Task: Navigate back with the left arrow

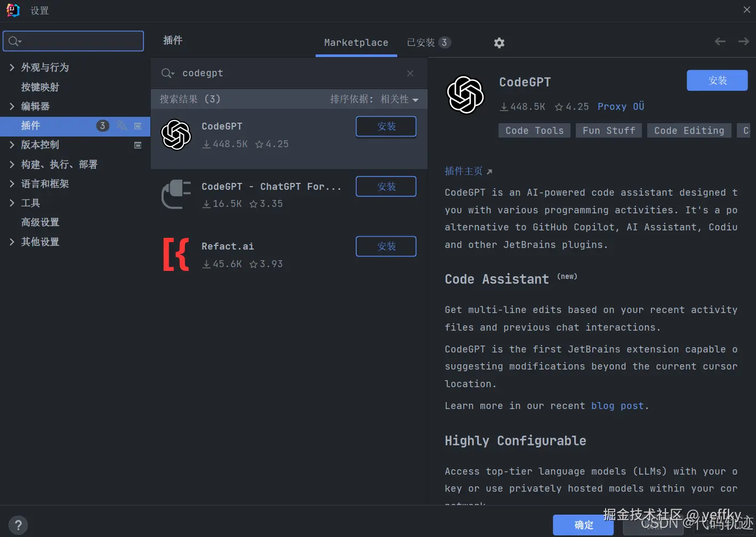Action: click(x=720, y=42)
